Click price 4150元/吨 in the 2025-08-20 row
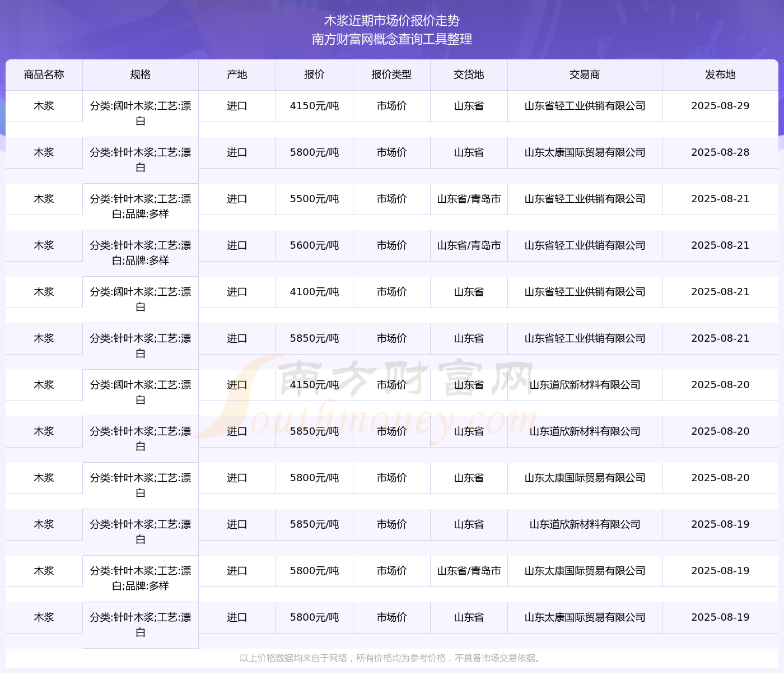 (314, 385)
